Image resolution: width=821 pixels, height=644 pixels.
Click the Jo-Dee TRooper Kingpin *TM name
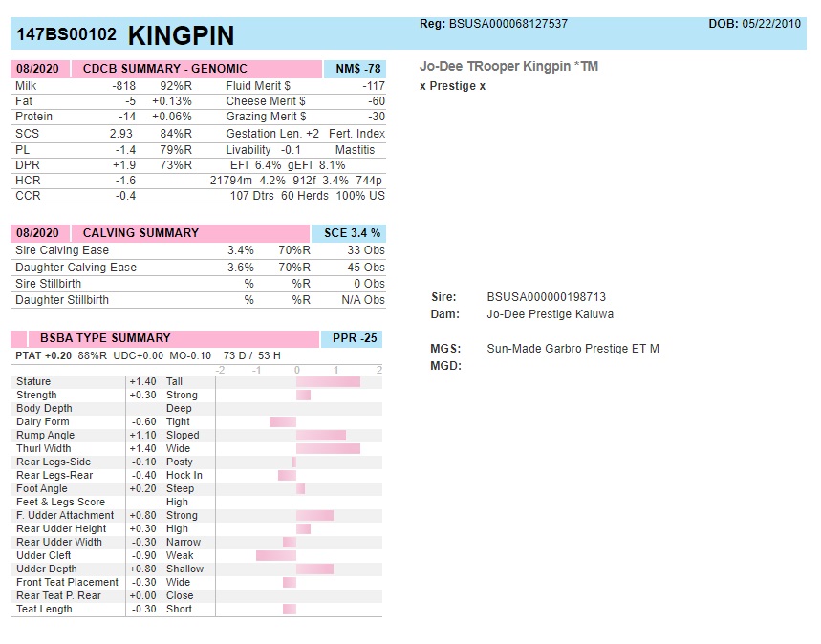[508, 67]
